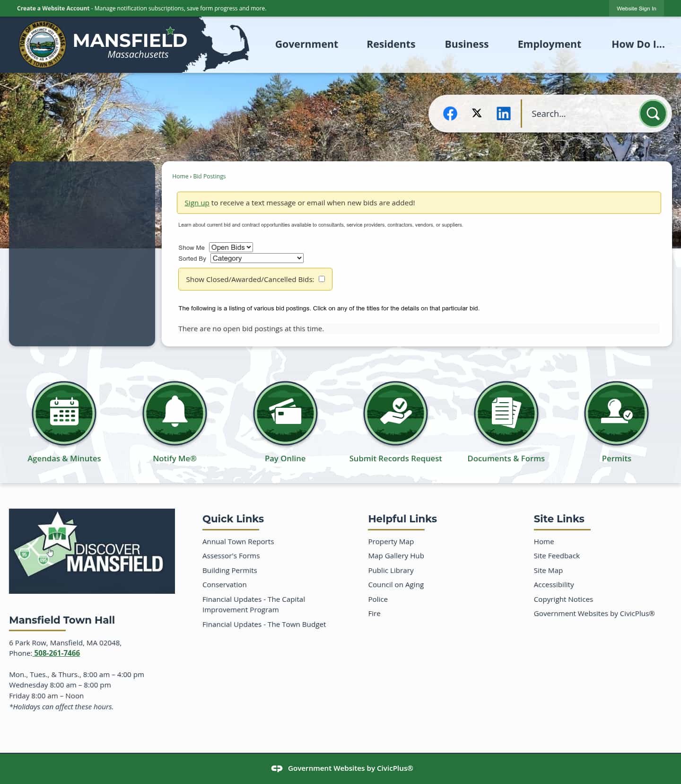
Task: Click the Submit Records Request label
Action: pos(395,458)
